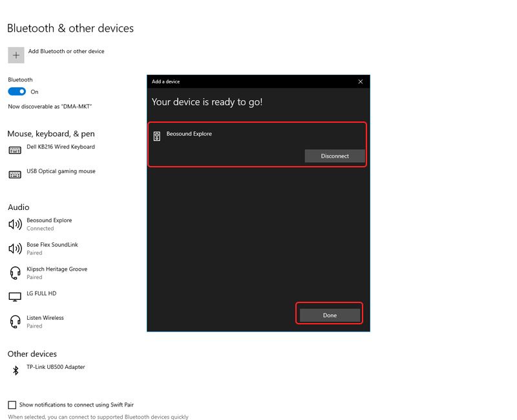The image size is (517, 420).
Task: Click the Connected status under Beosound Explore
Action: click(40, 229)
